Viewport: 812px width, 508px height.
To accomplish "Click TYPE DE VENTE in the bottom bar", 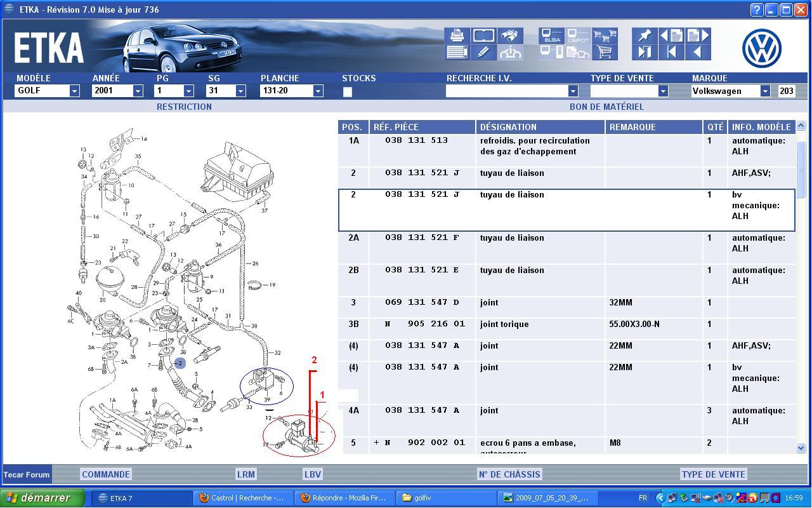I will tap(714, 474).
